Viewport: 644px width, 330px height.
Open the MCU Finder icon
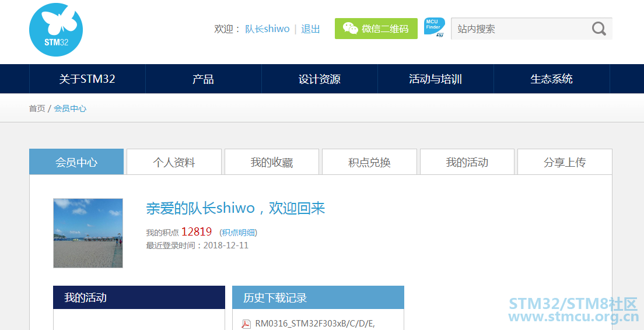[434, 29]
